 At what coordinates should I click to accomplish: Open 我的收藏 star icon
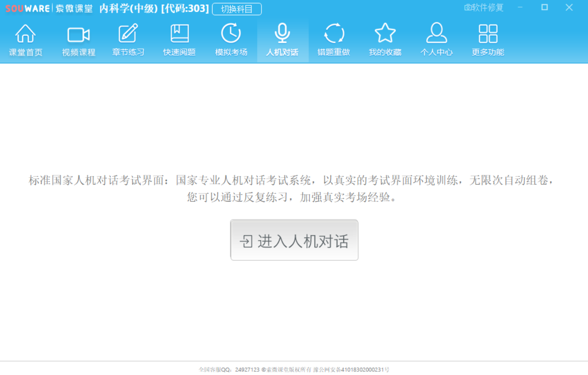click(x=385, y=34)
